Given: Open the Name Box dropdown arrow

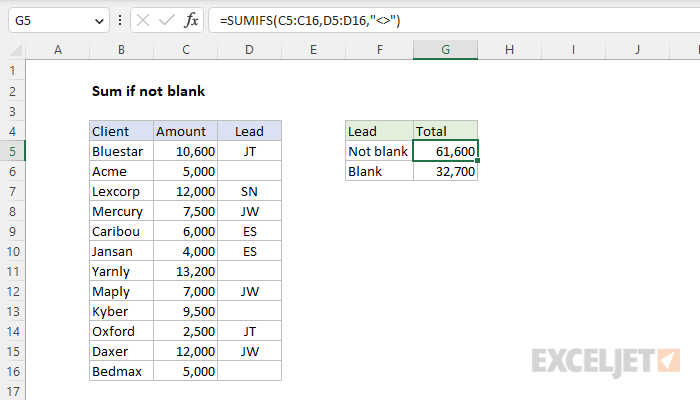Looking at the screenshot, I should [99, 21].
